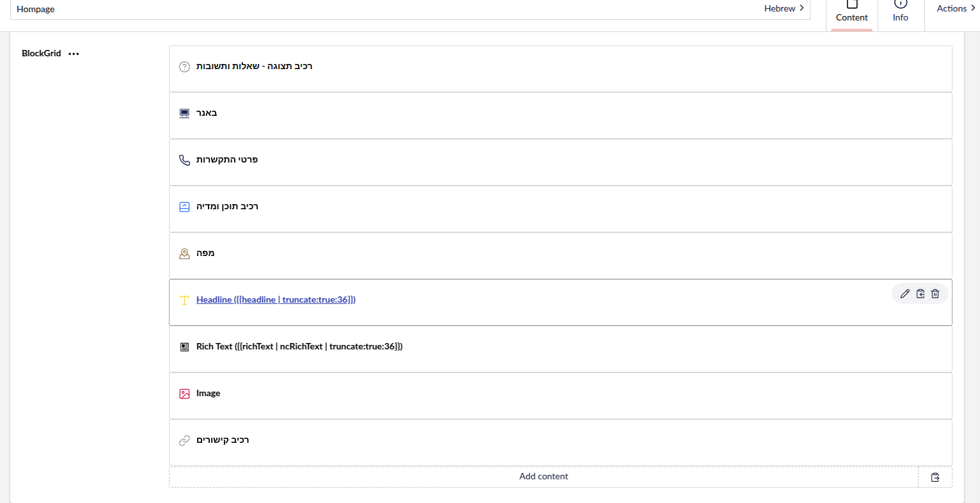The height and width of the screenshot is (503, 980).
Task: Click the chain link icon of רכיב קישורים block
Action: coord(184,440)
